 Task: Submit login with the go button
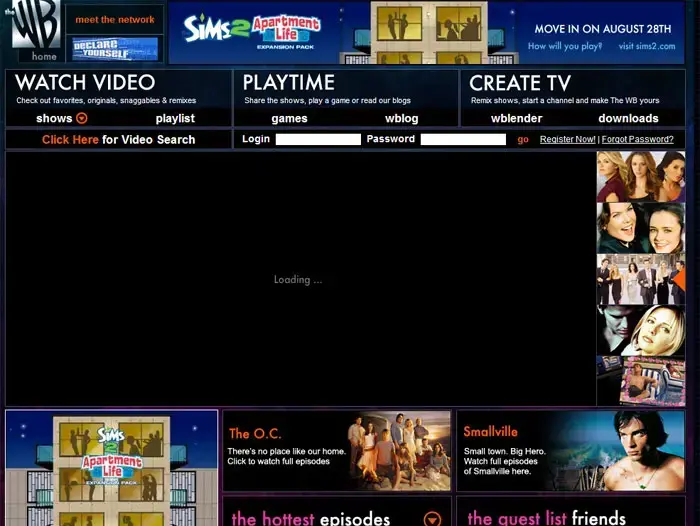point(523,140)
